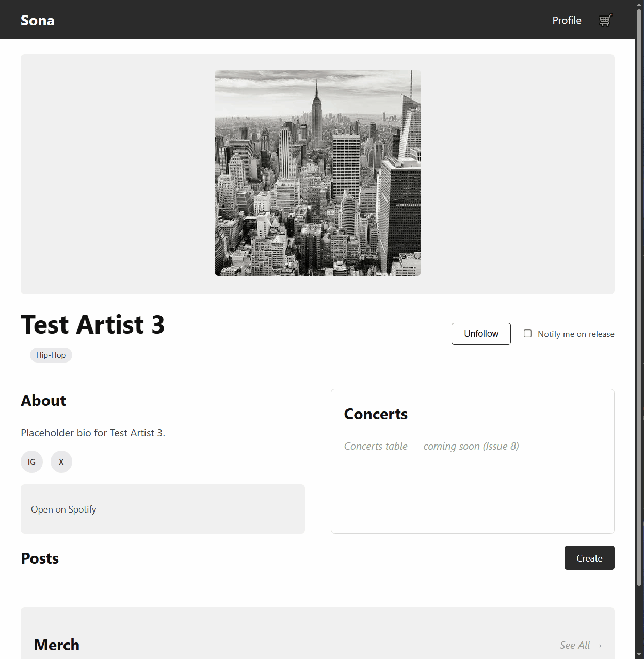The width and height of the screenshot is (644, 659).
Task: Unfollow Test Artist 3
Action: click(x=481, y=334)
